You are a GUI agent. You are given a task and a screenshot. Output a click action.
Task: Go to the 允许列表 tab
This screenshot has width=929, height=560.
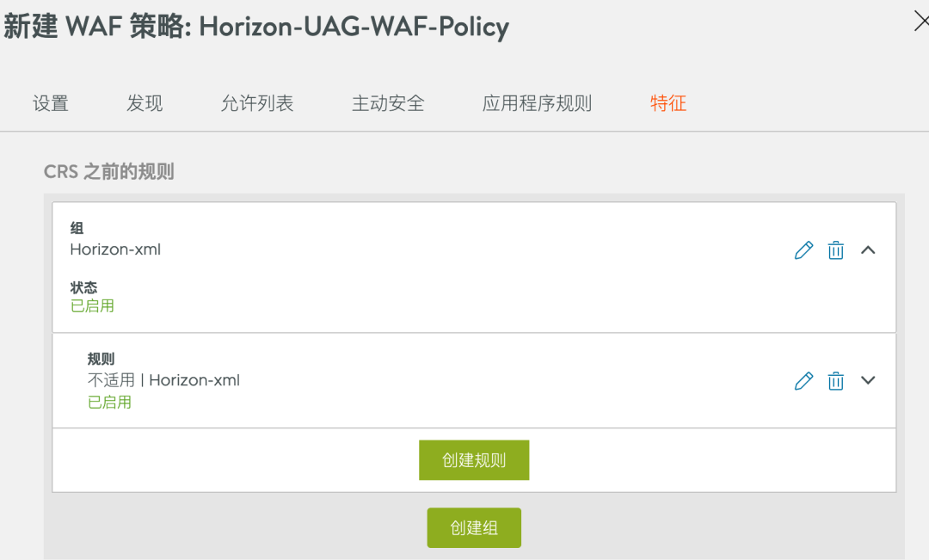point(257,104)
